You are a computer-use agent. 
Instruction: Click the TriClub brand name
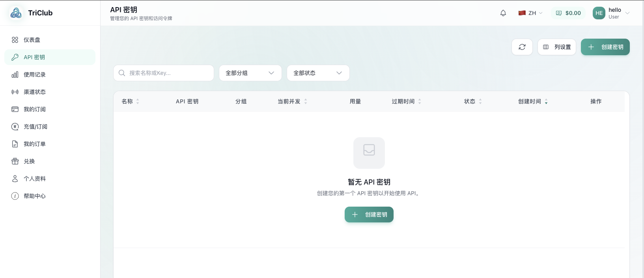40,13
